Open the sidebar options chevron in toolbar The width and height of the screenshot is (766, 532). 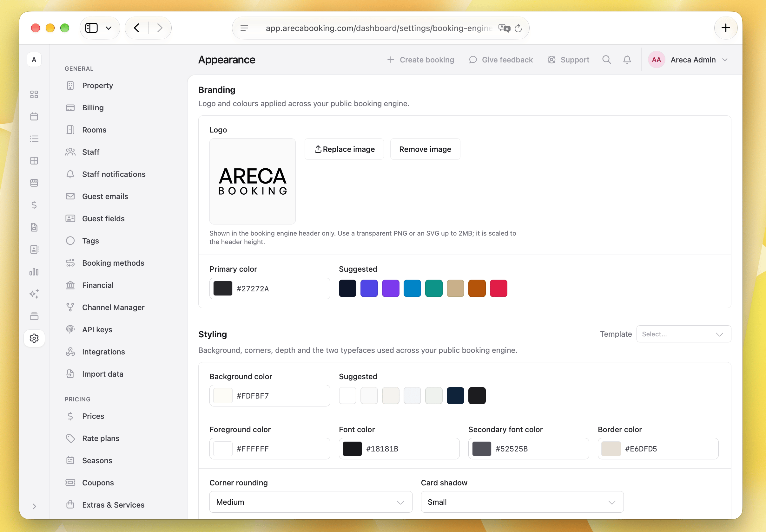(109, 28)
